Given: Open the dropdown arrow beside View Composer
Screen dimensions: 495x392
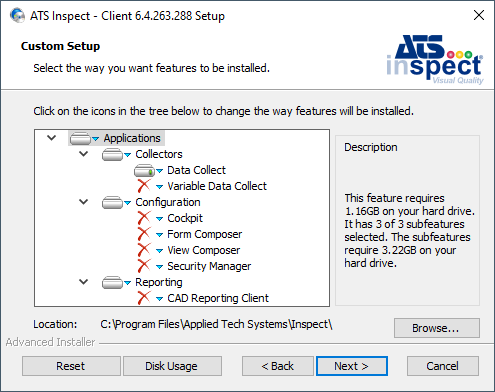Looking at the screenshot, I should [x=160, y=251].
